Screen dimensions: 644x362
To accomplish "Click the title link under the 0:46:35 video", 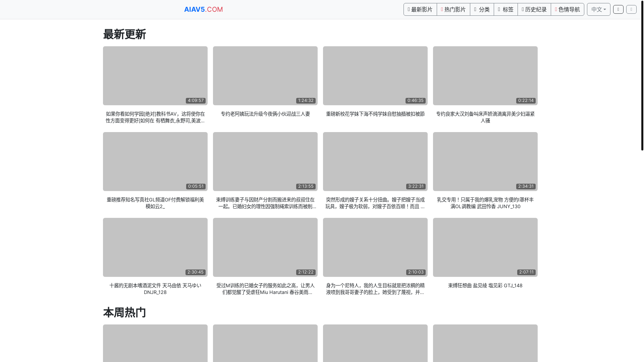I will pyautogui.click(x=375, y=114).
